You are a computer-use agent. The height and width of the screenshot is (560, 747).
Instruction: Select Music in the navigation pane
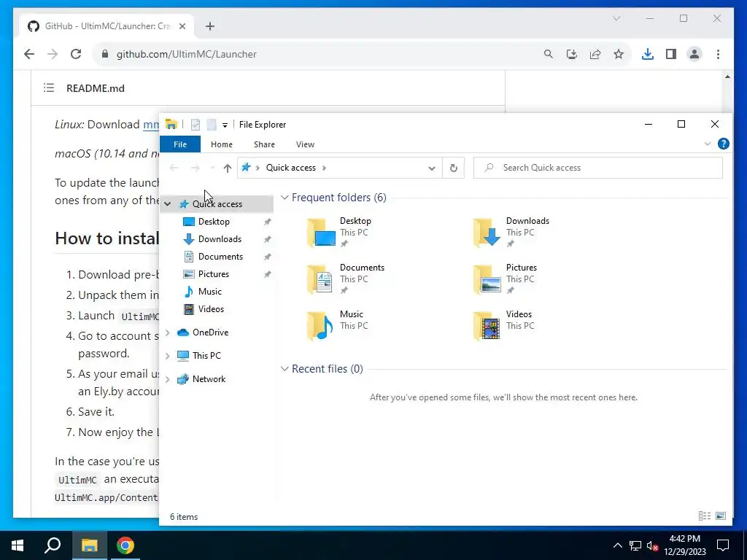pos(209,292)
